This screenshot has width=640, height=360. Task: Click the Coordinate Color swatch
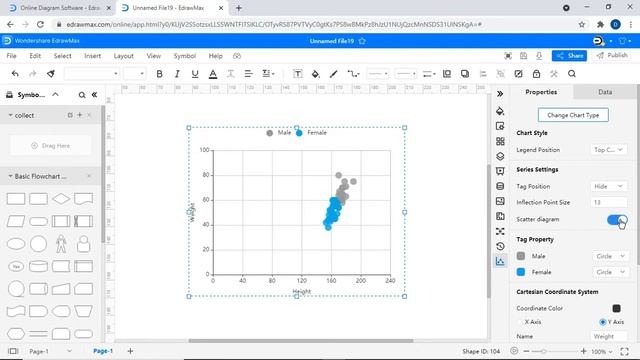pos(616,308)
